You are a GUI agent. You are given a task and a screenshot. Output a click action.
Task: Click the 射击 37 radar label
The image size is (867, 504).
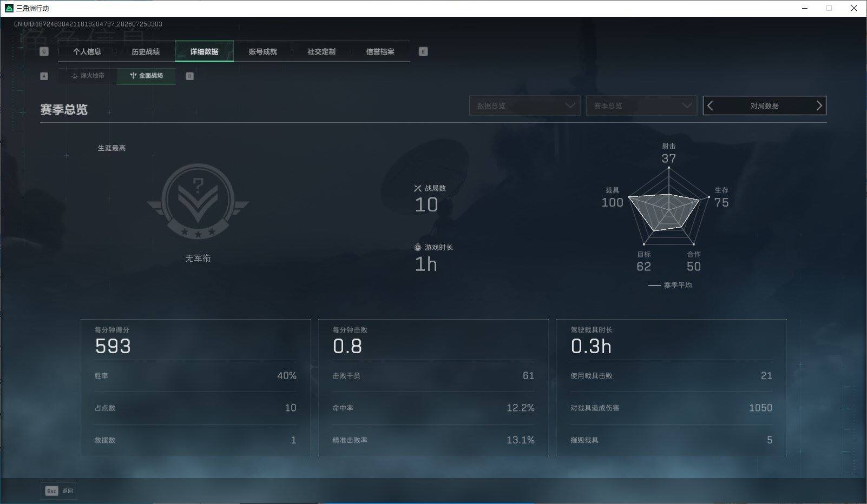[x=669, y=153]
